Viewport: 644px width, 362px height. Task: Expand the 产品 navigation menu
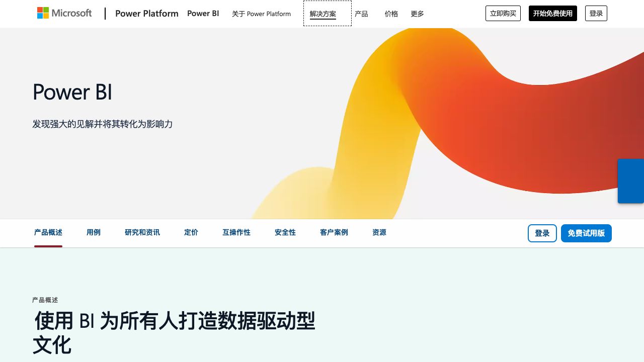click(361, 14)
